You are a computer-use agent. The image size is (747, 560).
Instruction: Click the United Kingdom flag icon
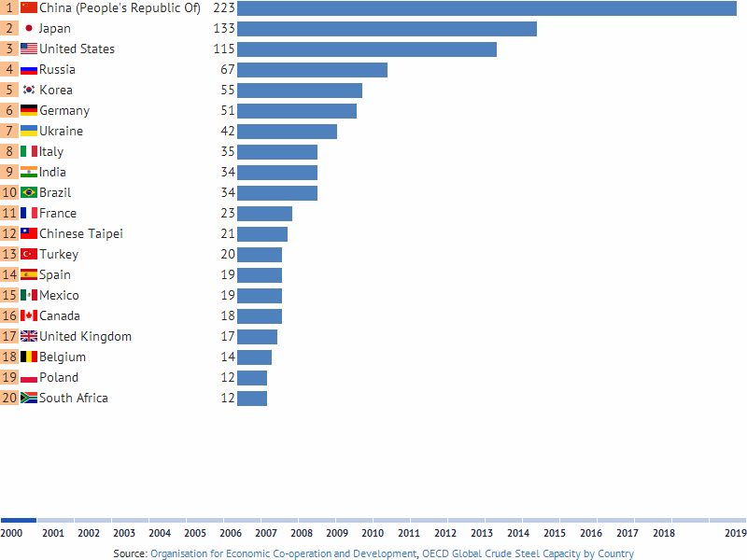(x=28, y=336)
